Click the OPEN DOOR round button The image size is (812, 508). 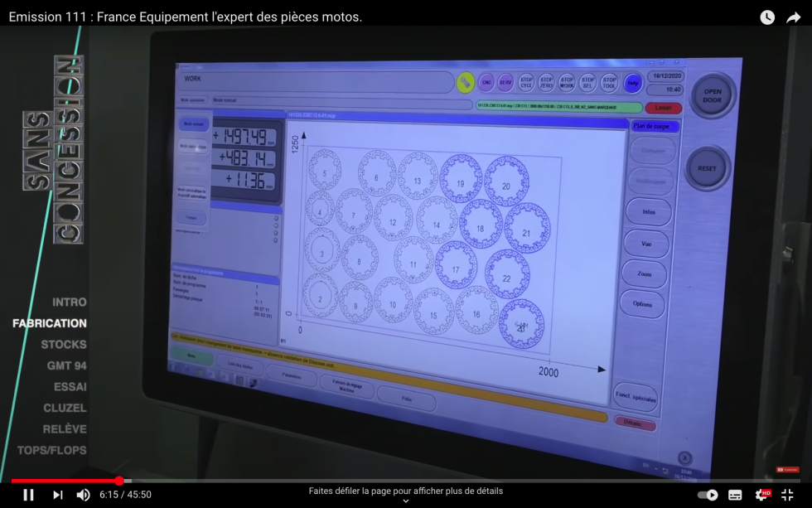pyautogui.click(x=713, y=96)
